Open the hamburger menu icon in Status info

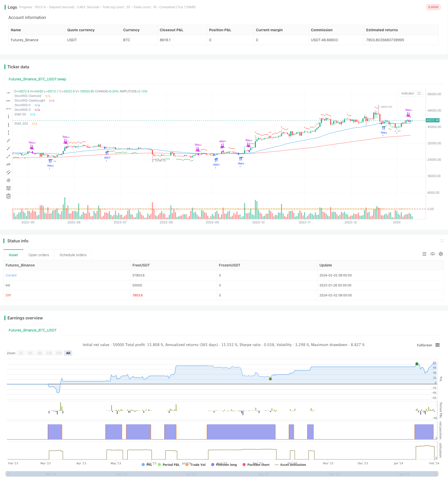tap(424, 254)
